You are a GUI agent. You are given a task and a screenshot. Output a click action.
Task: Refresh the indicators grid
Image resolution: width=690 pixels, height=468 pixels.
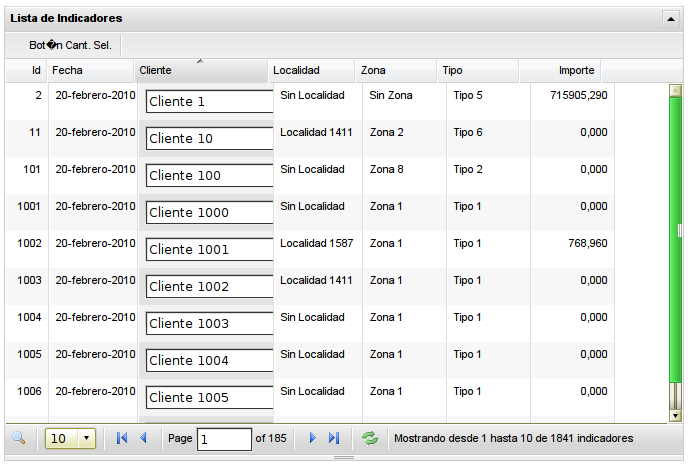[370, 438]
